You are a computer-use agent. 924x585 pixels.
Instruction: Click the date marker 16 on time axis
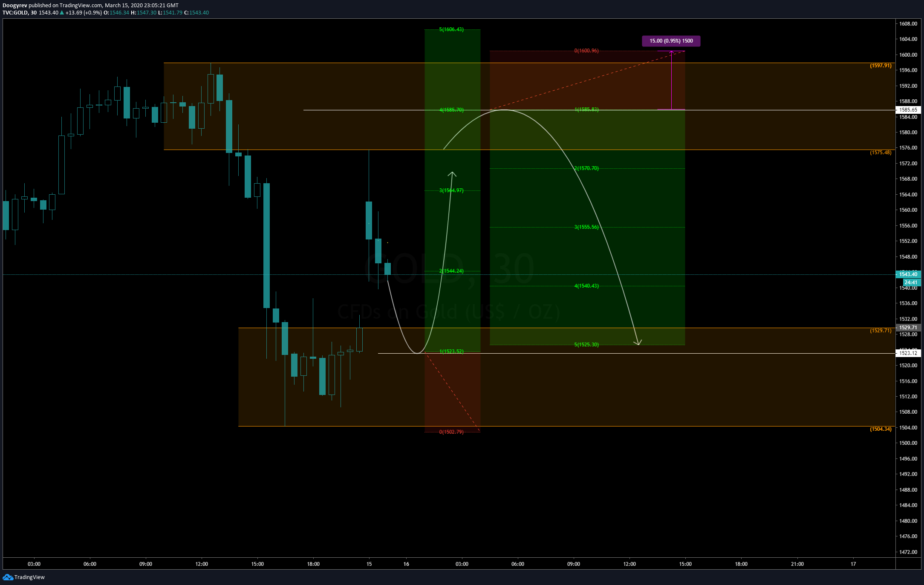406,564
